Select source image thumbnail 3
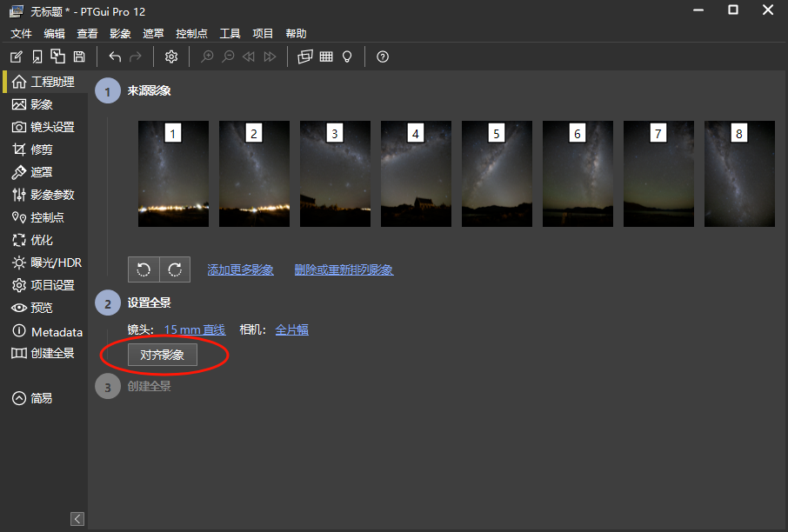 click(x=335, y=174)
